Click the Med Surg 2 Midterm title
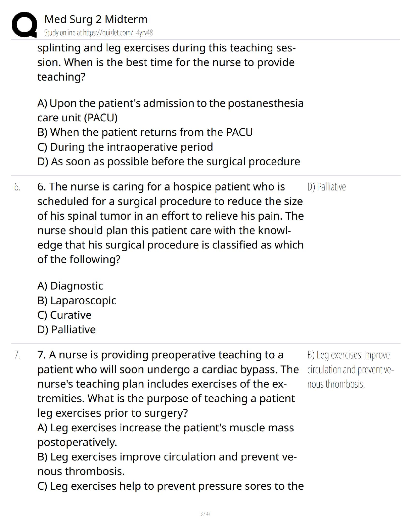Image resolution: width=411 pixels, height=532 pixels. (96, 19)
